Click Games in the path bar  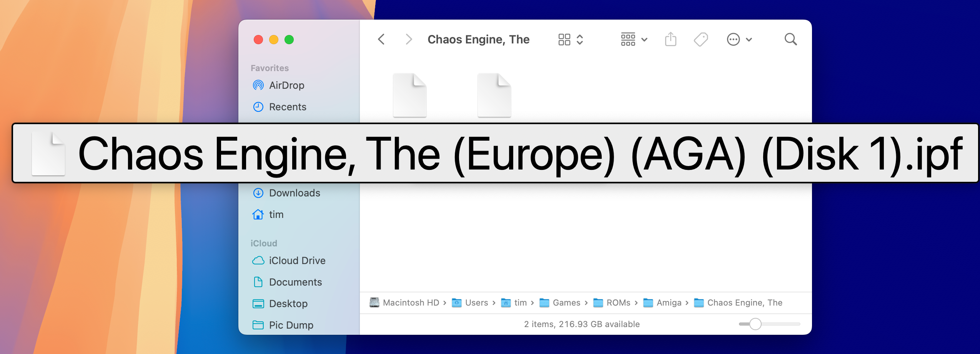tap(560, 303)
